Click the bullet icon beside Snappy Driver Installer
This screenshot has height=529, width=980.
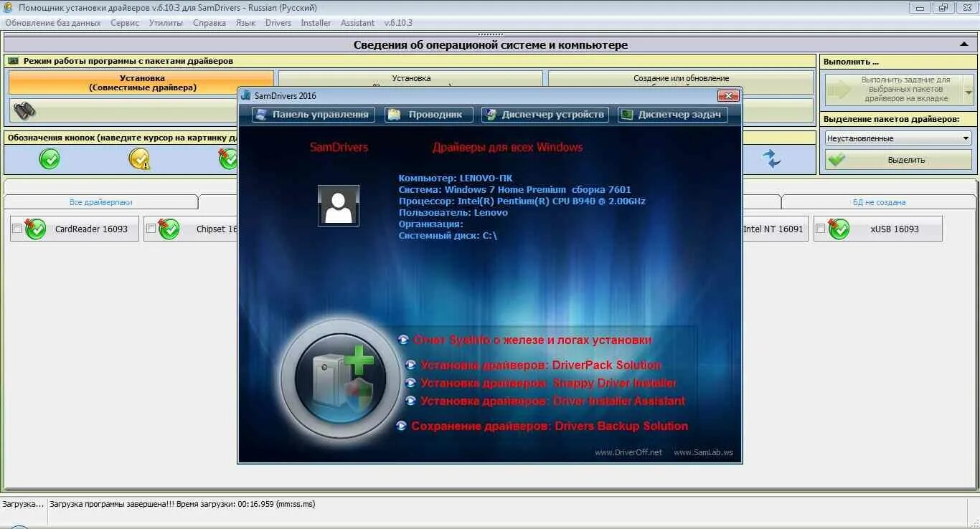410,383
